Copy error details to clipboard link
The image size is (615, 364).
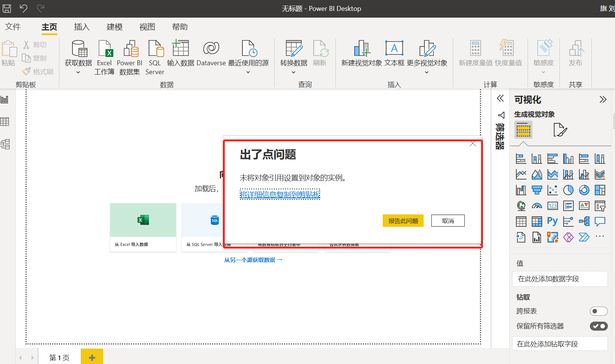280,195
